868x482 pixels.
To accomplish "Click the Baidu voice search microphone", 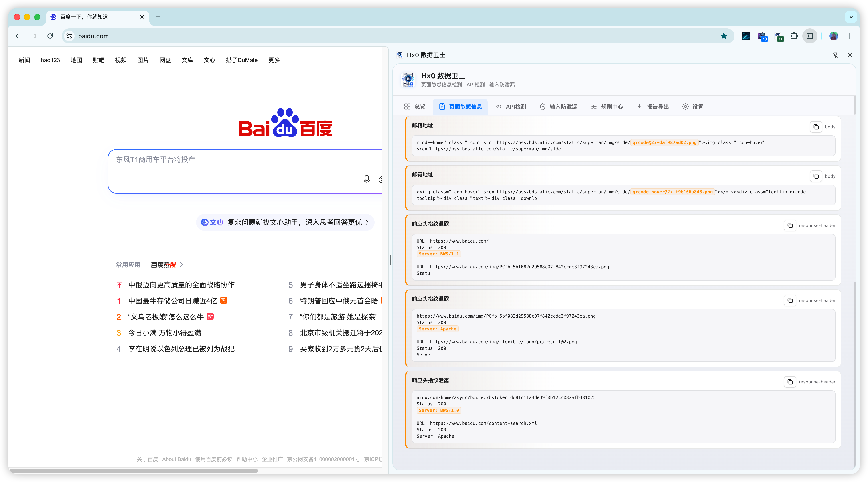I will [x=367, y=179].
